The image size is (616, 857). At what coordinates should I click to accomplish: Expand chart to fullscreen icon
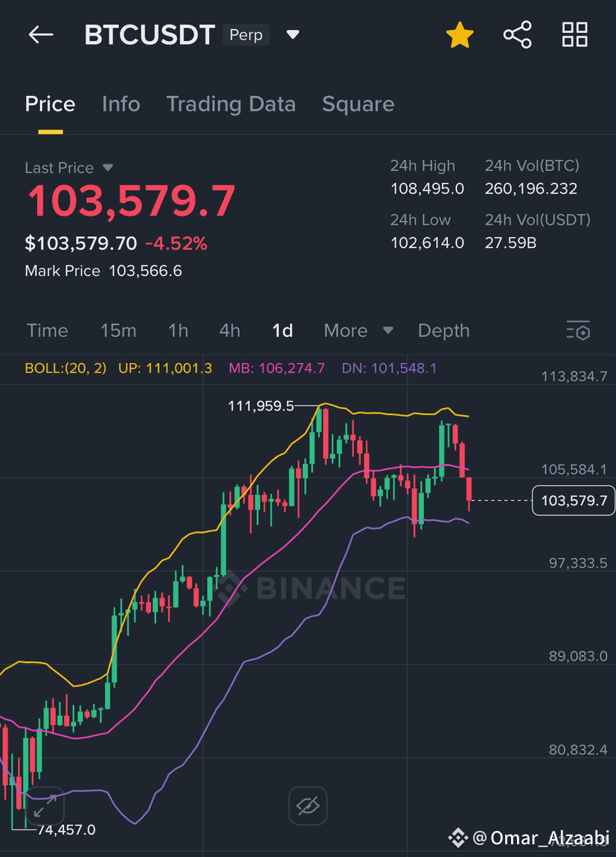point(45,806)
